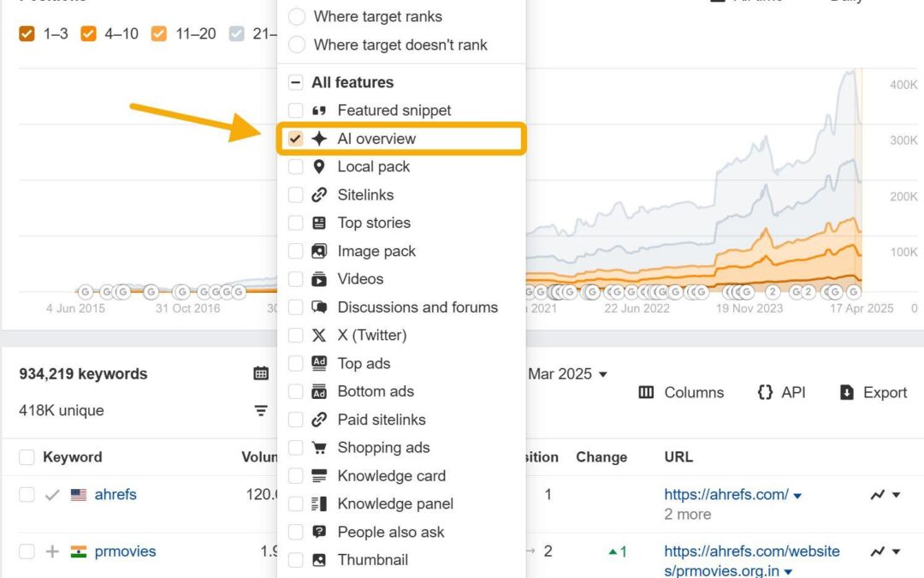Screen dimensions: 924x578
Task: Open the ahrefs row chart dropdown caret
Action: coord(897,495)
